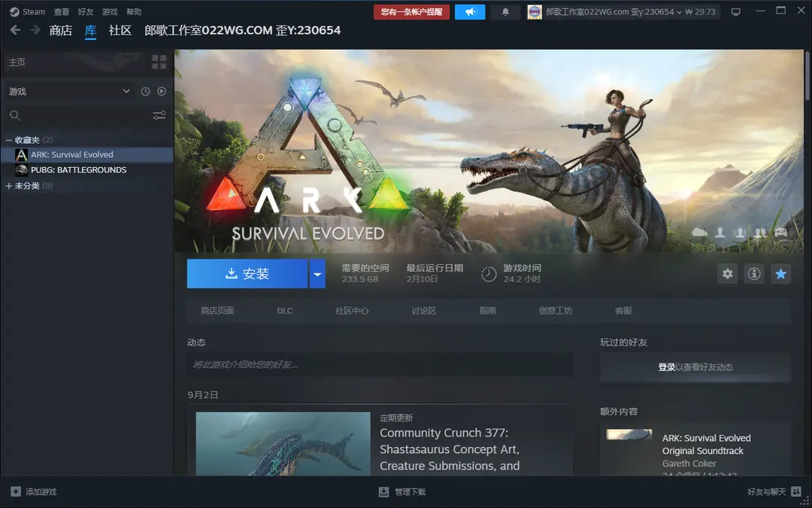812x508 pixels.
Task: Click the vertical scrollbar of the game page
Action: (807, 76)
